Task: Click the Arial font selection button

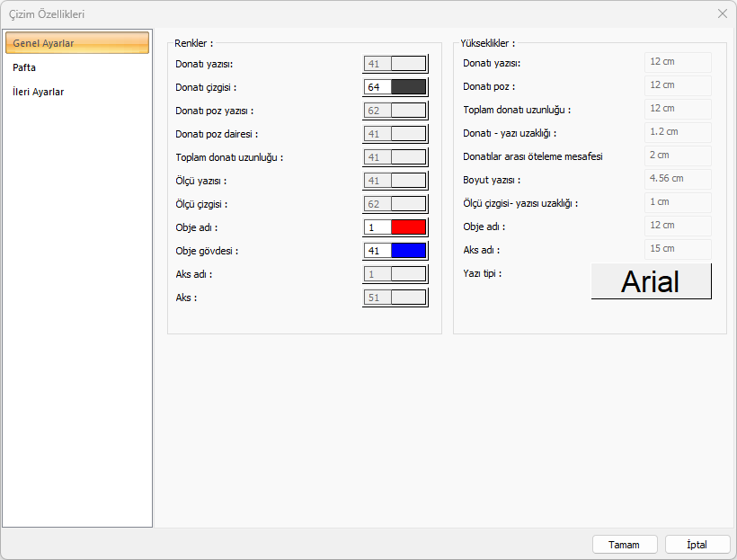Action: 651,281
